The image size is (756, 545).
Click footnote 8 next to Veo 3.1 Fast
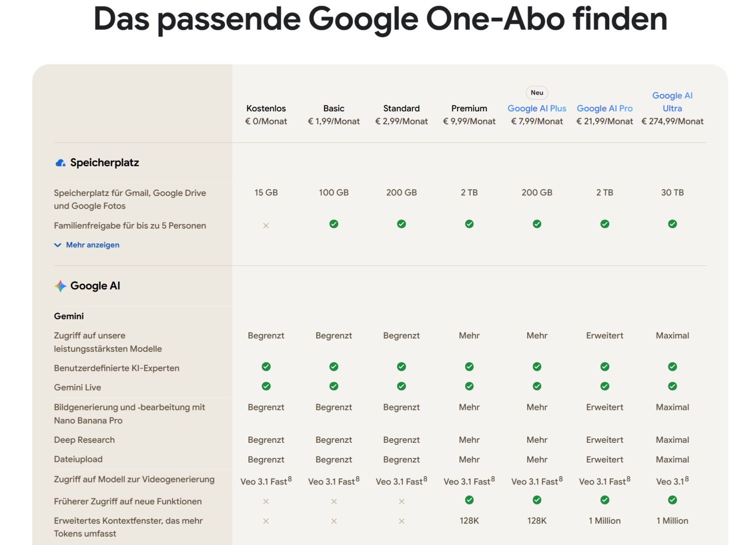pyautogui.click(x=289, y=478)
